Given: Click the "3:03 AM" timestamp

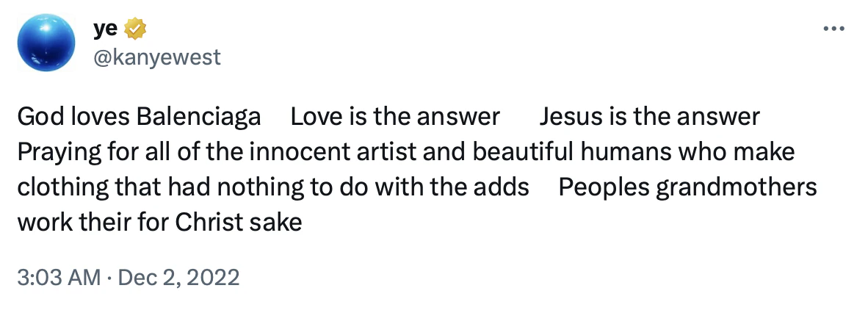Looking at the screenshot, I should tap(58, 278).
